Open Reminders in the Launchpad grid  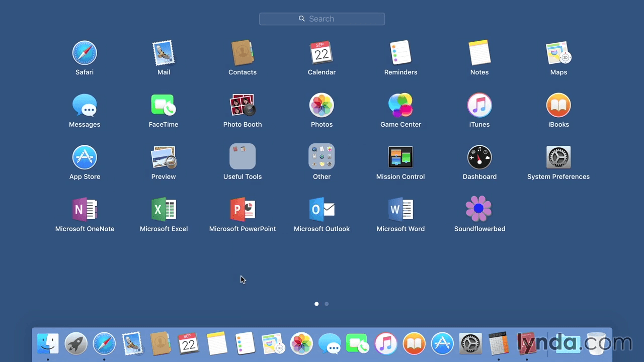(400, 53)
